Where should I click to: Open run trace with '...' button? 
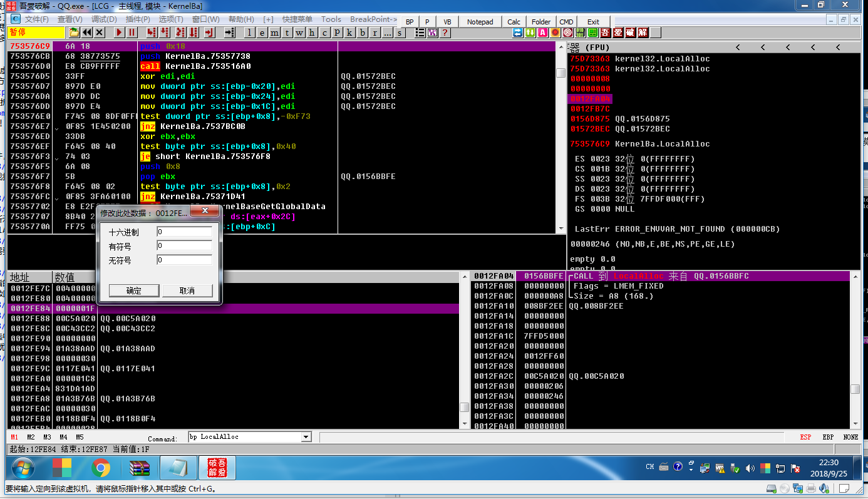pos(387,32)
